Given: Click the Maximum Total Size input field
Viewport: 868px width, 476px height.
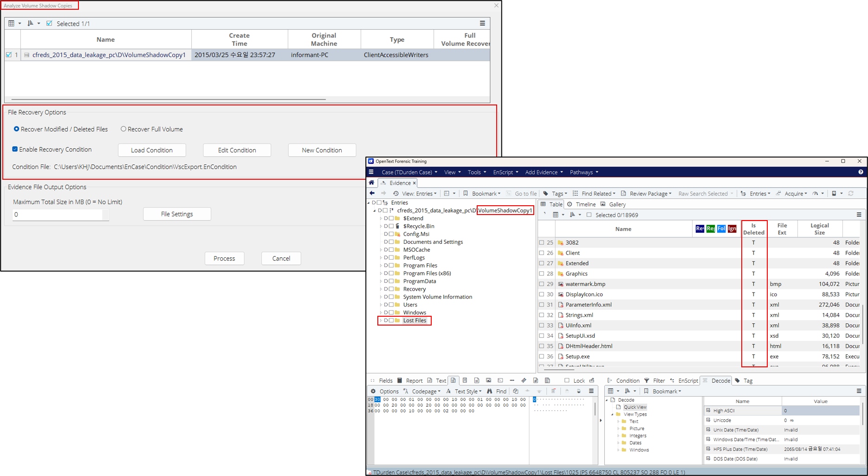Looking at the screenshot, I should [60, 215].
